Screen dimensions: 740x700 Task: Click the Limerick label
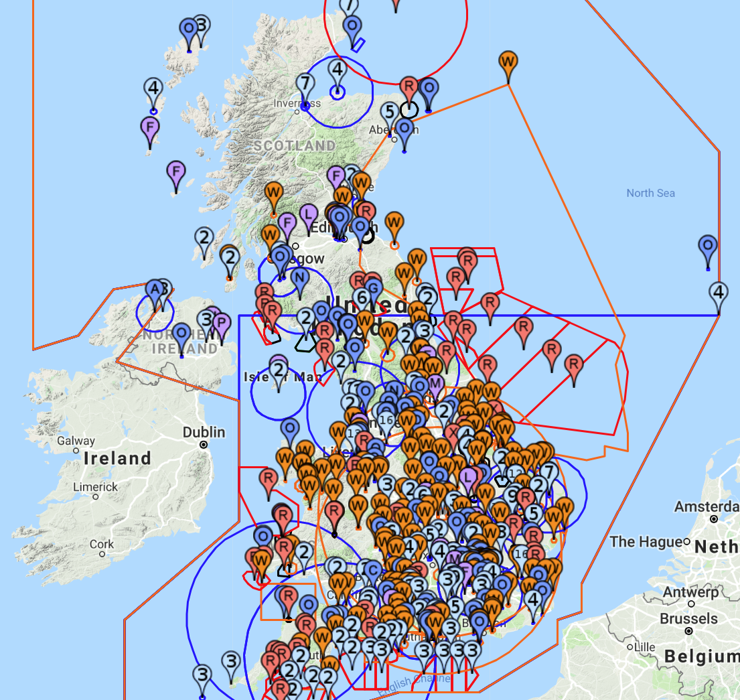click(x=95, y=486)
